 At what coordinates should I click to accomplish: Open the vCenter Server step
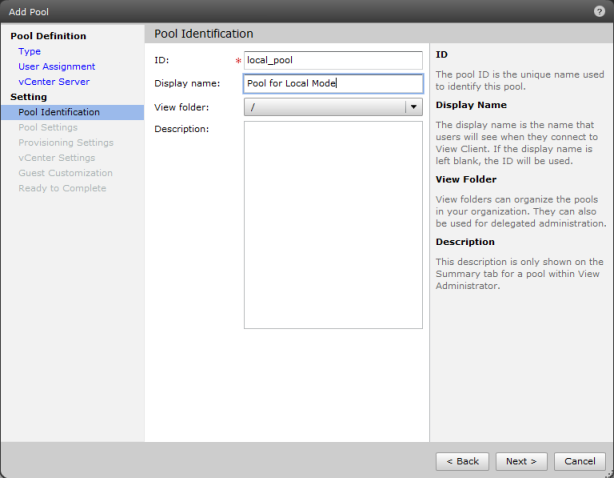pyautogui.click(x=53, y=81)
